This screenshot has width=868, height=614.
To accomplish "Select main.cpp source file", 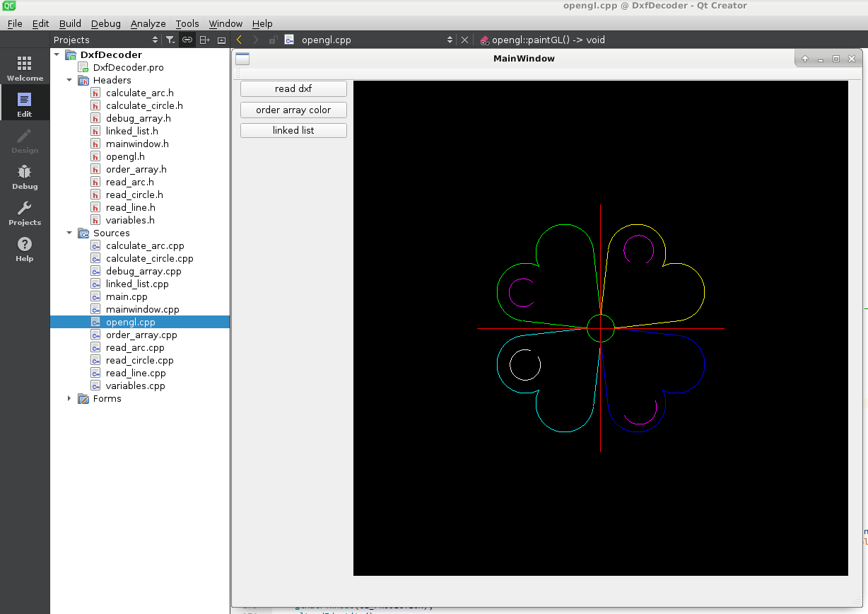I will pyautogui.click(x=127, y=296).
